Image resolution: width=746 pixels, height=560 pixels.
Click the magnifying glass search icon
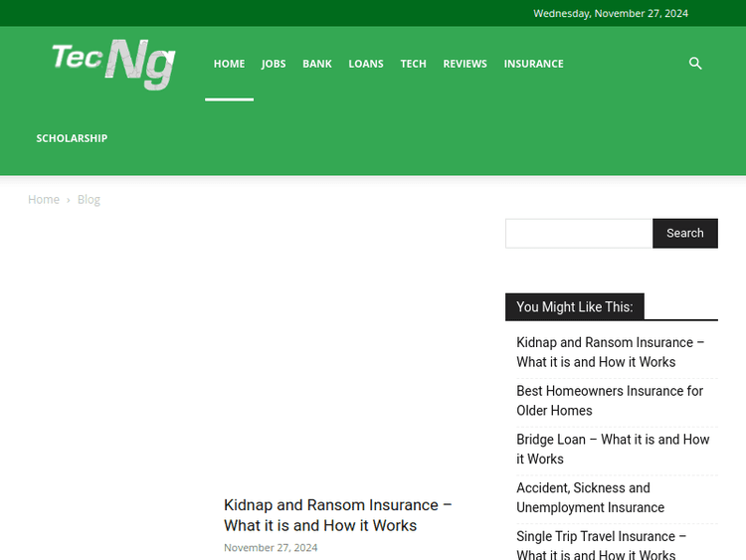click(x=695, y=64)
